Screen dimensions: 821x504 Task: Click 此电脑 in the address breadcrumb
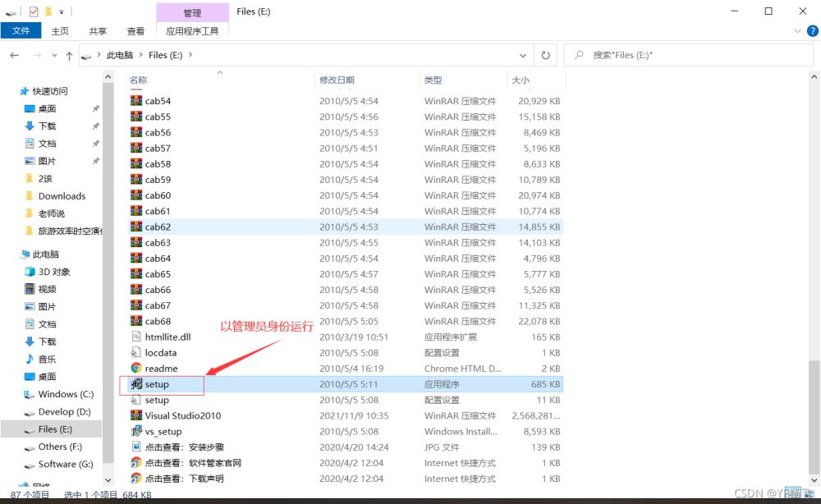[x=119, y=55]
